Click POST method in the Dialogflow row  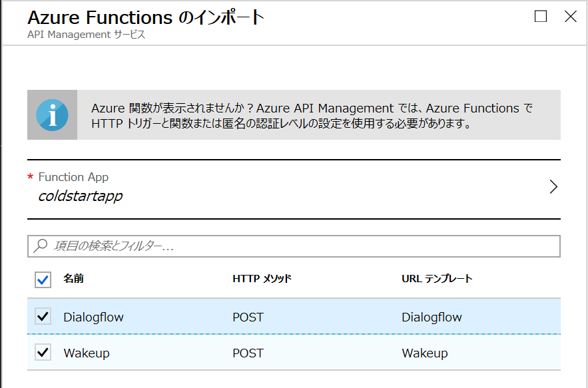tap(248, 317)
